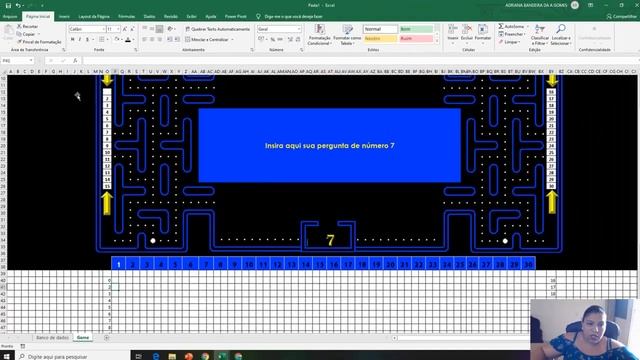This screenshot has height=360, width=640.
Task: Toggle italic formatting in the font group
Action: pyautogui.click(x=80, y=40)
